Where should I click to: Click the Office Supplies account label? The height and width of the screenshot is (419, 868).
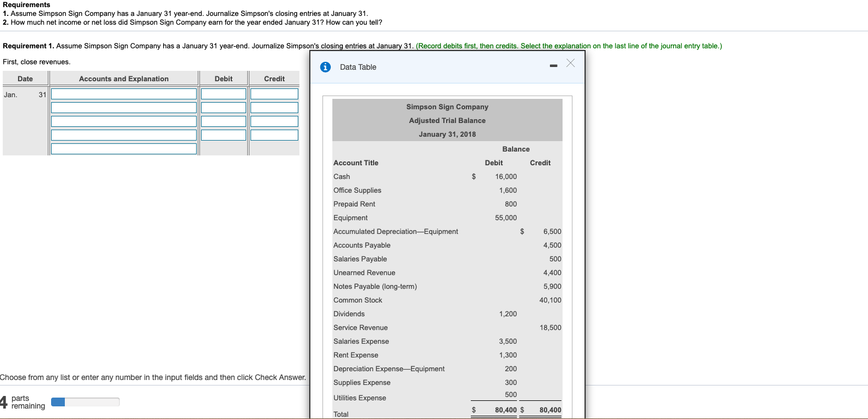(x=357, y=190)
